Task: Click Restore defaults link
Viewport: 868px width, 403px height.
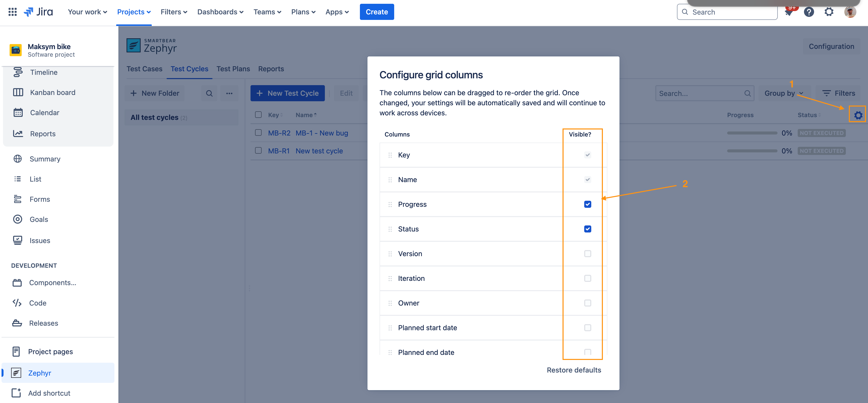Action: point(574,370)
